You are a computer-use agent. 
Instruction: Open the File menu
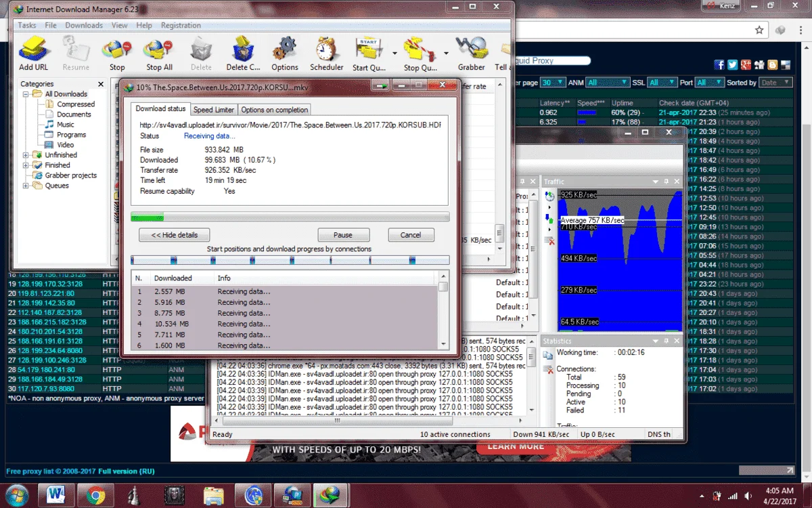click(51, 25)
